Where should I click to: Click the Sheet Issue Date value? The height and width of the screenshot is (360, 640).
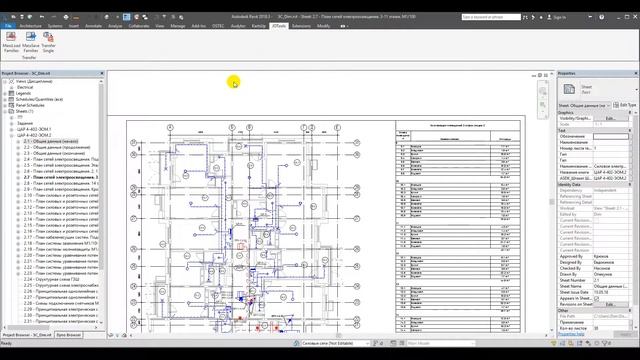611,292
